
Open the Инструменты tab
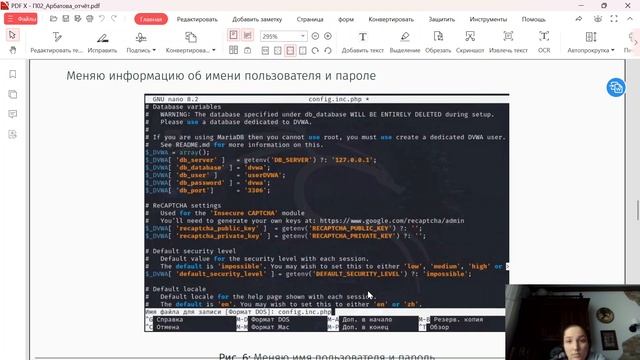point(488,19)
